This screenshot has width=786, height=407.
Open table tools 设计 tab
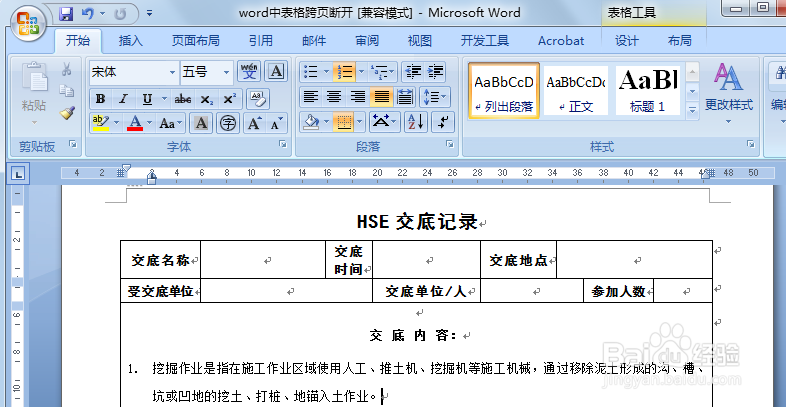point(627,41)
